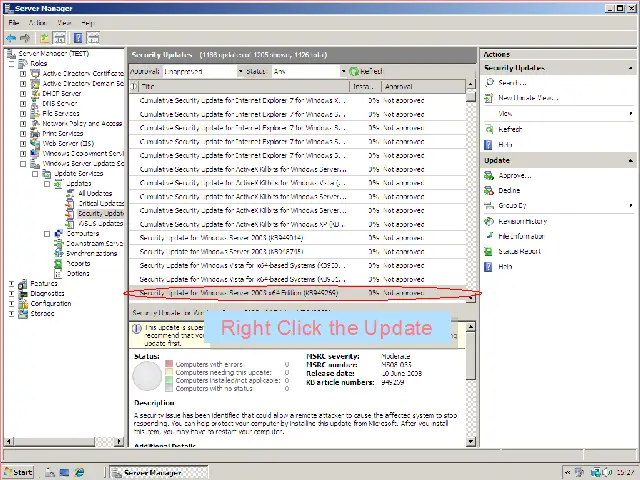Click the Approve... action link
Screen dimensions: 640x480
(515, 176)
